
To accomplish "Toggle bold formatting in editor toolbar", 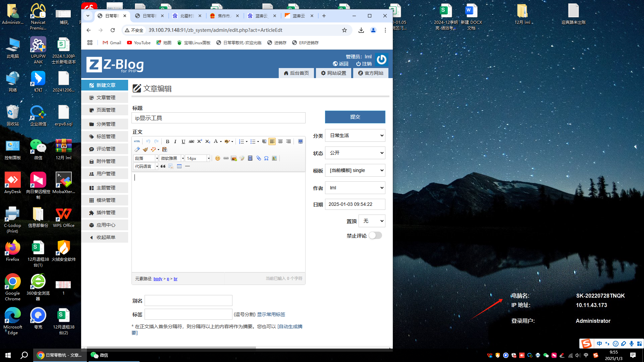I will (167, 141).
